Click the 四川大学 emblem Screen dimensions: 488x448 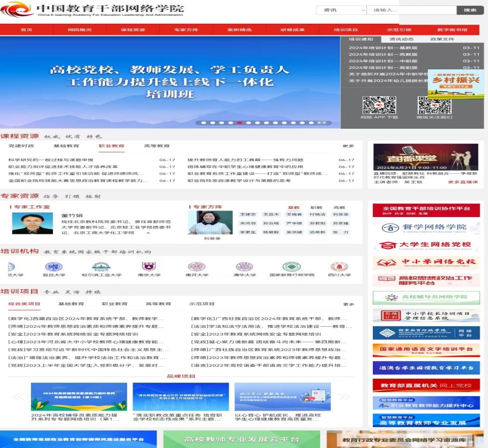point(339,267)
